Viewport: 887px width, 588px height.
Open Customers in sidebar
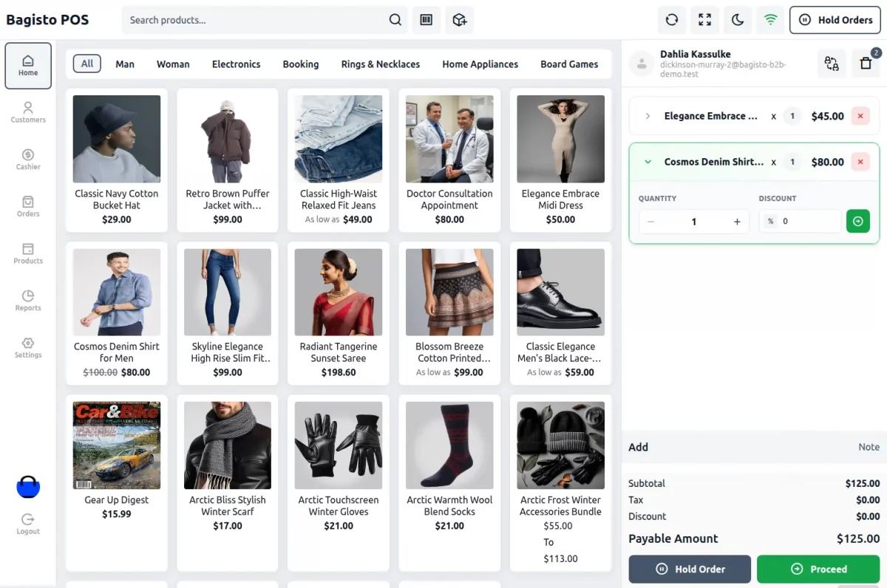tap(28, 112)
